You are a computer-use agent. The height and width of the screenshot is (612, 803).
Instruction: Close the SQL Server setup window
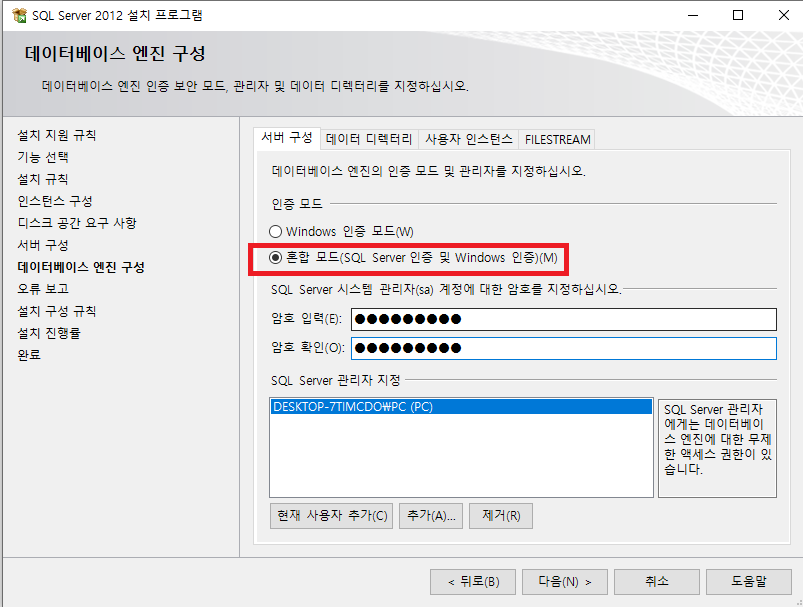(x=784, y=15)
